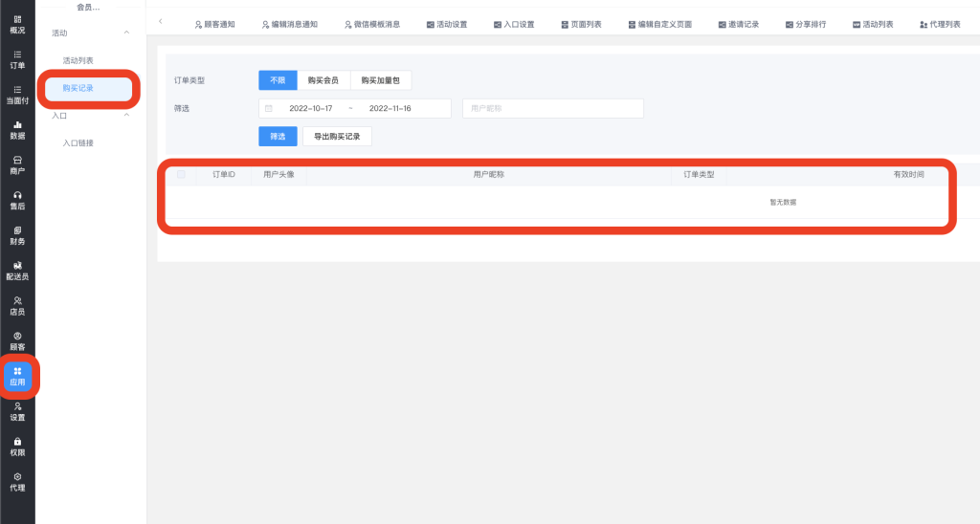Open the 权限 permissions lock icon
The image size is (980, 524).
pos(17,447)
